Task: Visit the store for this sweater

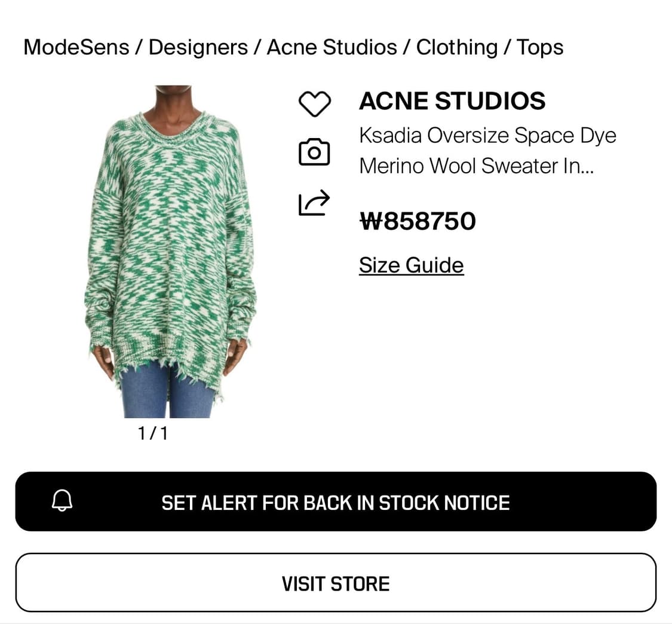Action: [x=336, y=583]
